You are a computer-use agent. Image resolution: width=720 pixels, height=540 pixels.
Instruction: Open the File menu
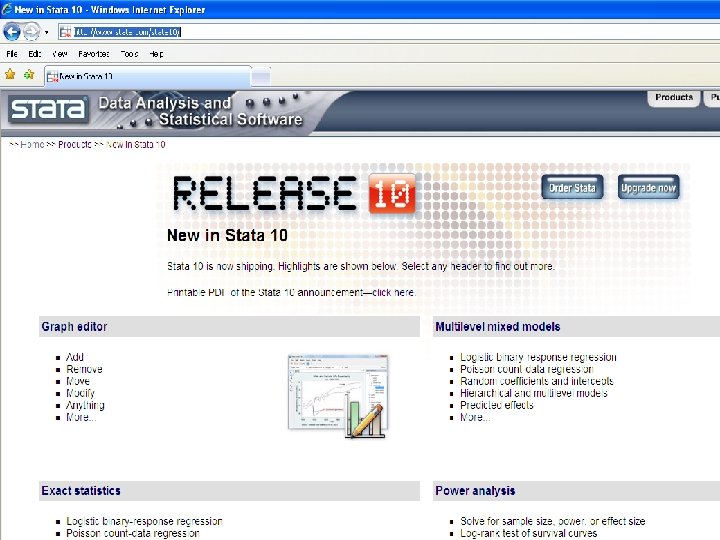point(12,54)
